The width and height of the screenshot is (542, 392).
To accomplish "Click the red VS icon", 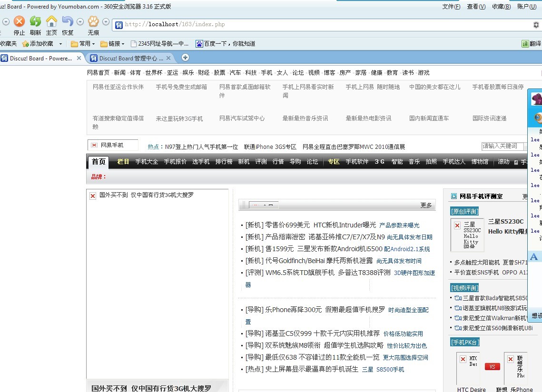I will tap(492, 366).
